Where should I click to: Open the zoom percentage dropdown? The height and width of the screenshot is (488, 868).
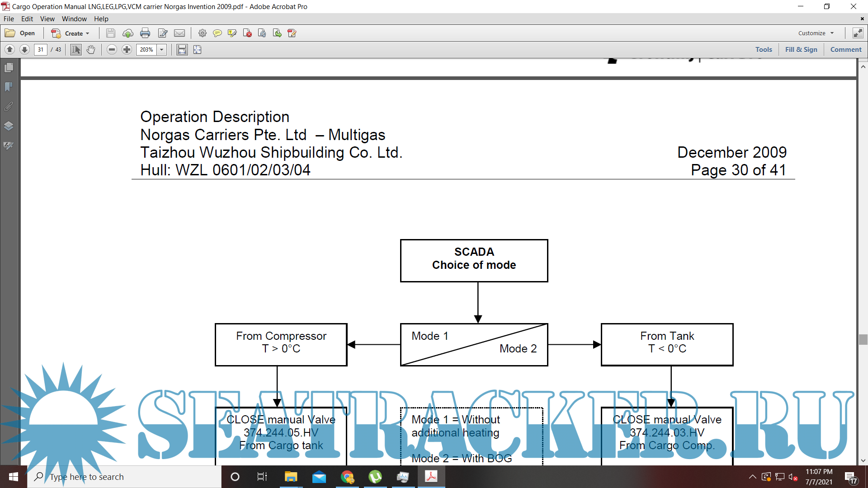pyautogui.click(x=162, y=50)
